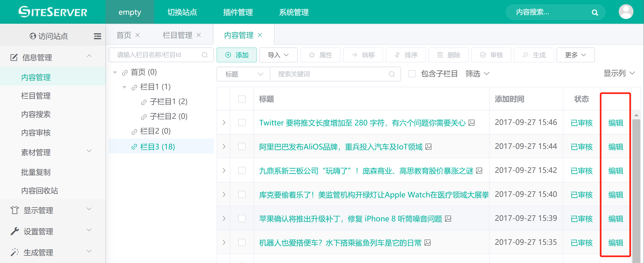Click the 审核 review check icon
Viewport: 644px width, 263px height.
coord(482,55)
